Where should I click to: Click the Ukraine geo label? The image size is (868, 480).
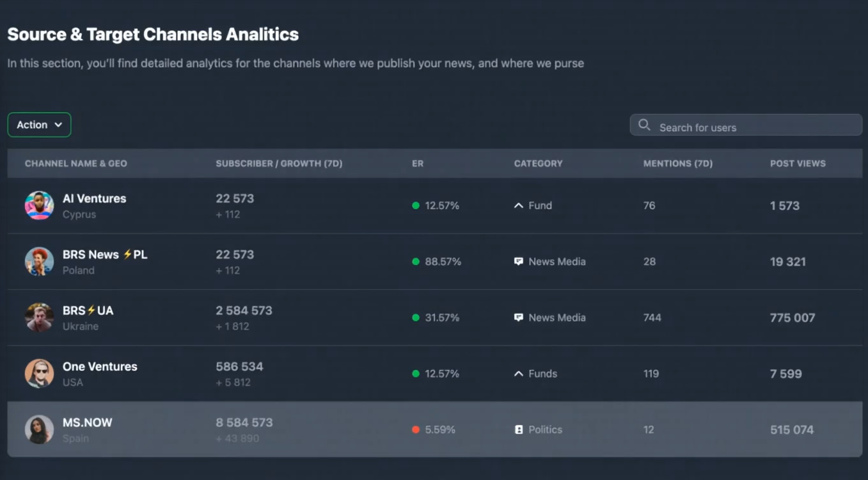81,326
